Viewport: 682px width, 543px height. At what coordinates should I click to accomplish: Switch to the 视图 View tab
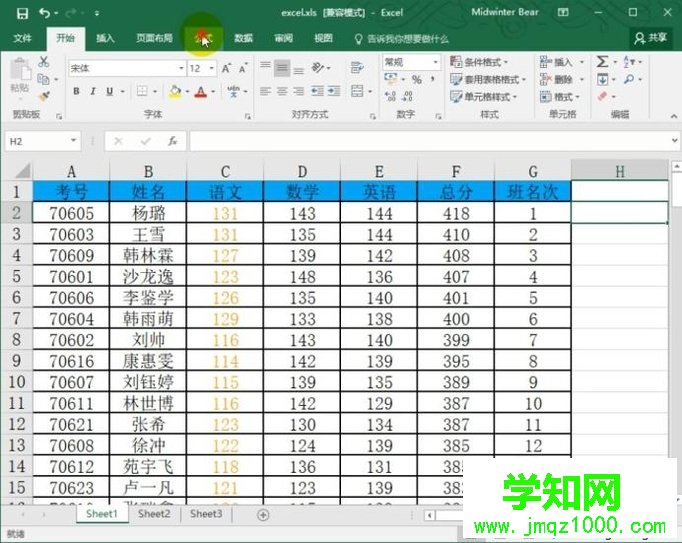(323, 39)
